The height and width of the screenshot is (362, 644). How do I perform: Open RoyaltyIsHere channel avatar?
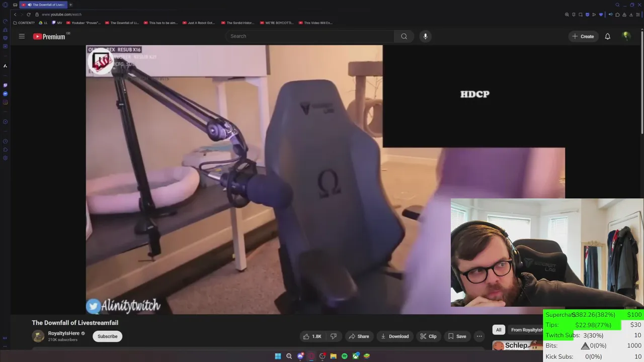(x=38, y=336)
